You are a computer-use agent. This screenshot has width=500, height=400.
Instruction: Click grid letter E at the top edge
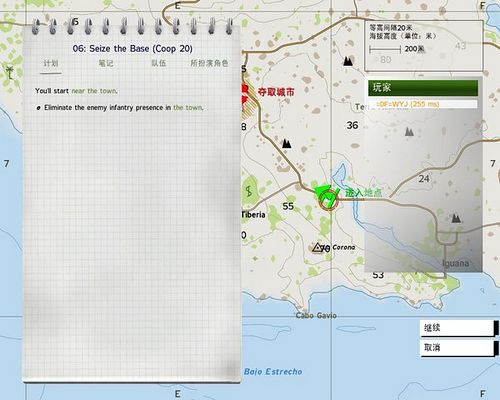(x=177, y=6)
